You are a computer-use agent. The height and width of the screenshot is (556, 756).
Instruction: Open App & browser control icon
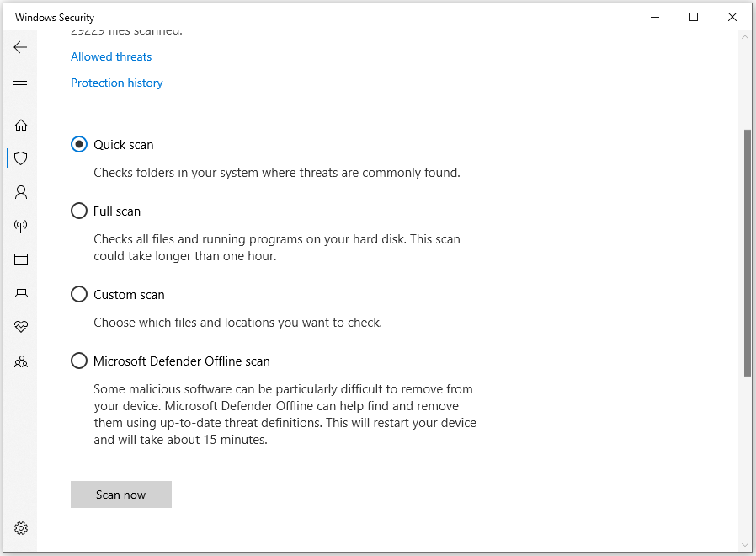click(21, 259)
